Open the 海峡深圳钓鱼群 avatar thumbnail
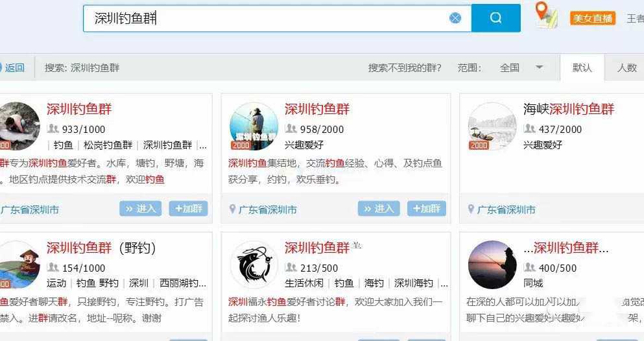The image size is (644, 341). pyautogui.click(x=492, y=126)
